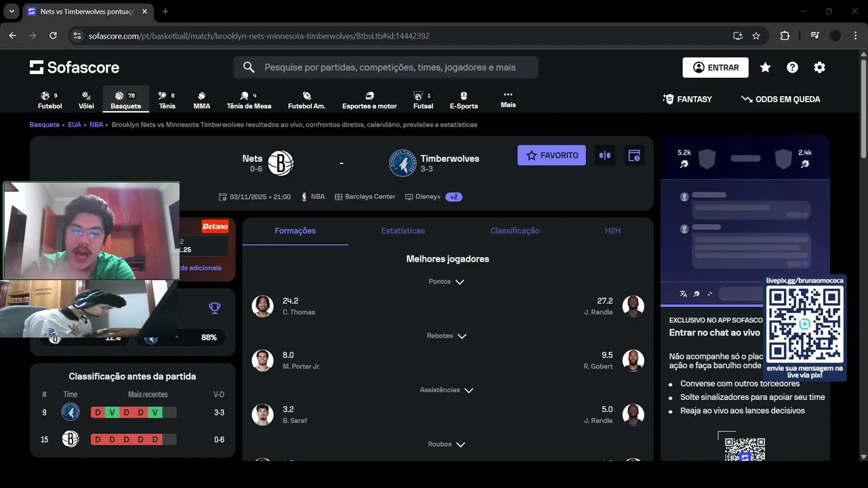
Task: Open the Vôlei sport category
Action: coord(86,100)
